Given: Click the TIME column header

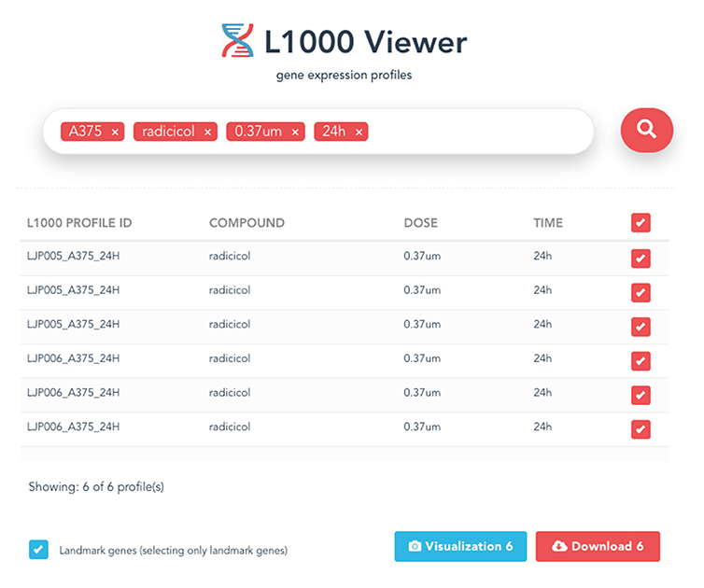Looking at the screenshot, I should click(x=548, y=223).
